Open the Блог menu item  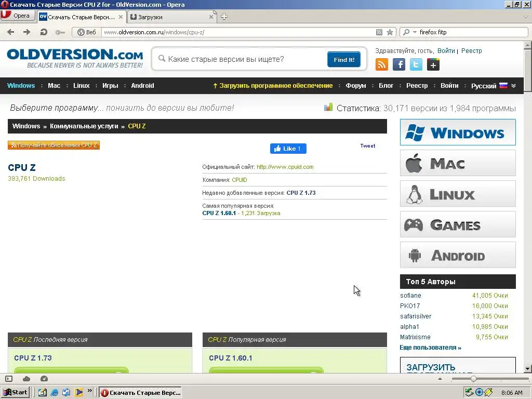386,86
